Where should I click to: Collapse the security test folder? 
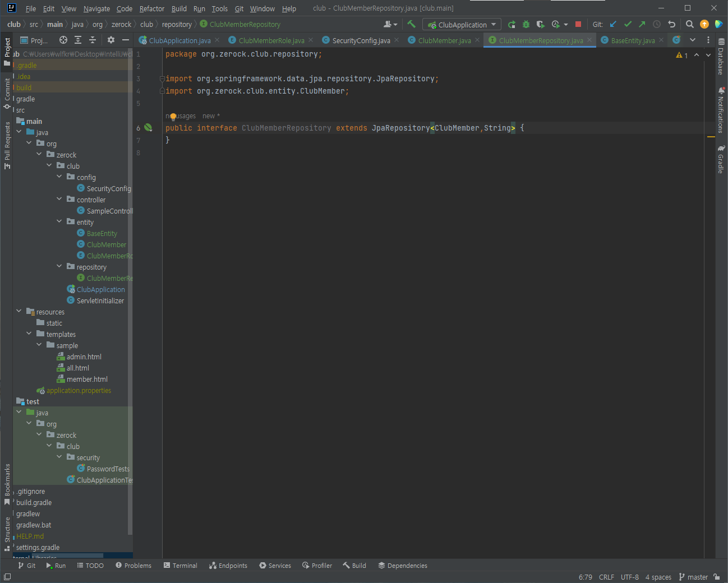click(59, 457)
